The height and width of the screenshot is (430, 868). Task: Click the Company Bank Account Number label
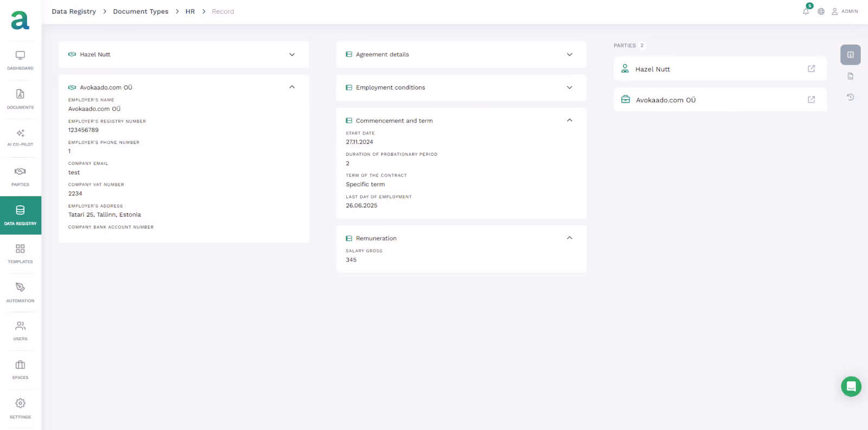pos(111,227)
